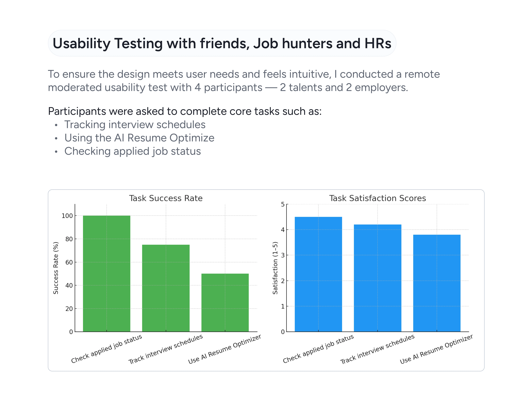Click "Track interview schedules" label under blue chart
This screenshot has width=532, height=399.
[377, 349]
